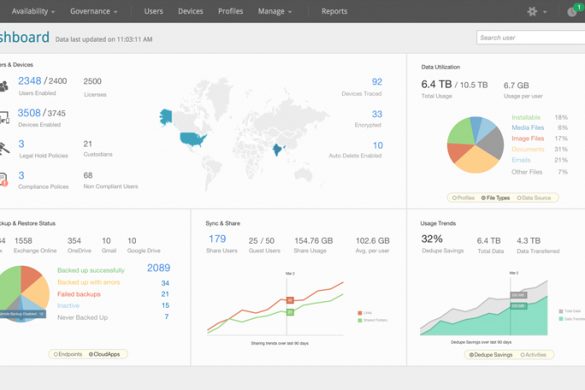The height and width of the screenshot is (390, 585).
Task: Click the Media Files legend entry
Action: click(528, 128)
